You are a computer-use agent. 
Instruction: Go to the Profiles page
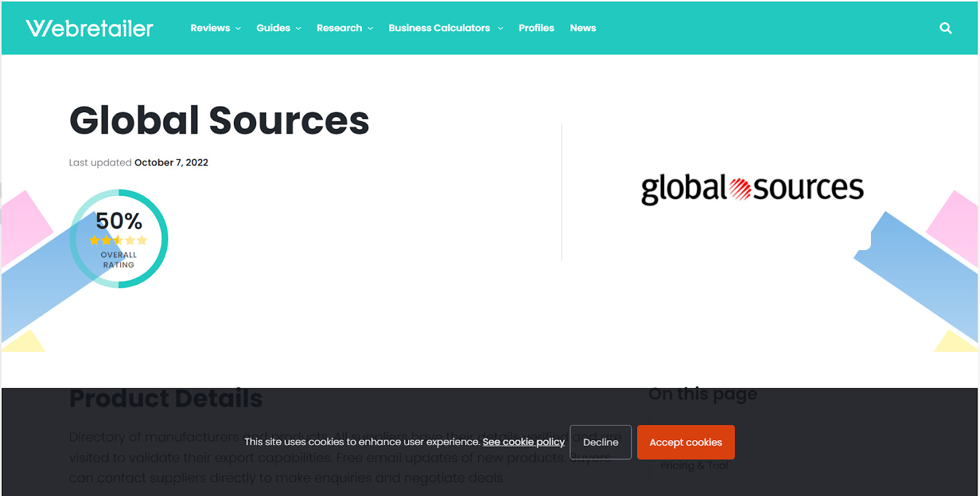537,28
